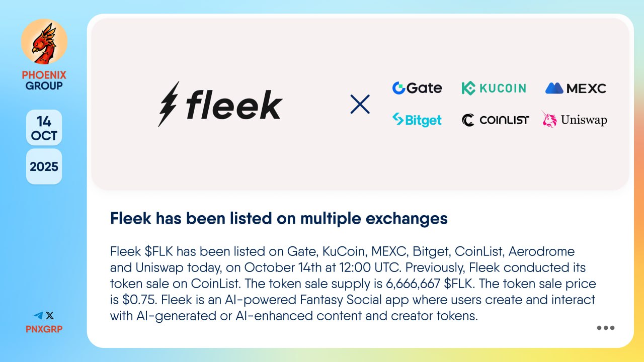Image resolution: width=644 pixels, height=362 pixels.
Task: Select the KuCoin exchange logo
Action: click(x=494, y=88)
